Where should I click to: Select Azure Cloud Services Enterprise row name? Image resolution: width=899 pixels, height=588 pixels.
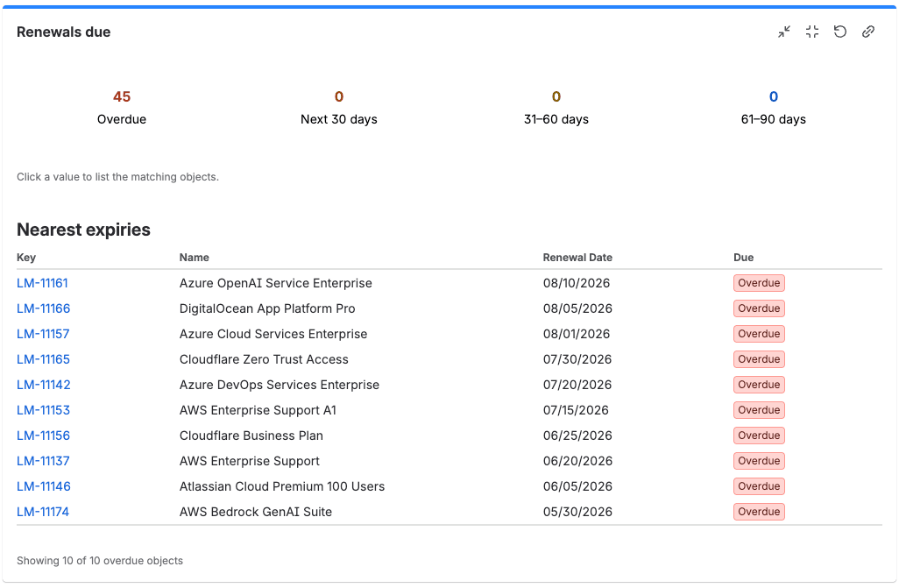(273, 334)
